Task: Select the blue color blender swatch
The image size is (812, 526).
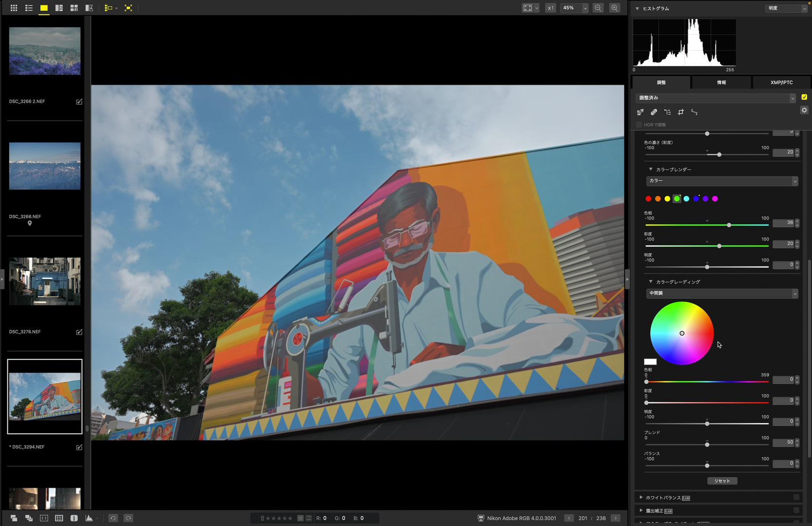Action: tap(696, 199)
